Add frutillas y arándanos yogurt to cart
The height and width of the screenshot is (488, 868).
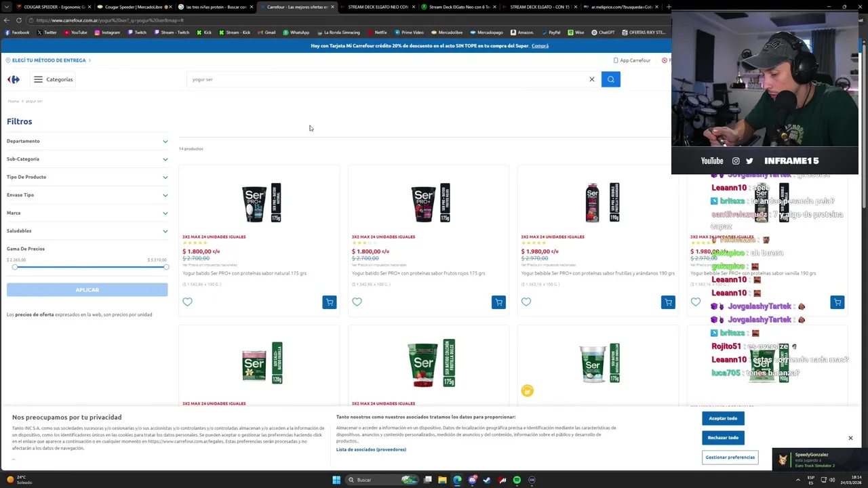668,302
